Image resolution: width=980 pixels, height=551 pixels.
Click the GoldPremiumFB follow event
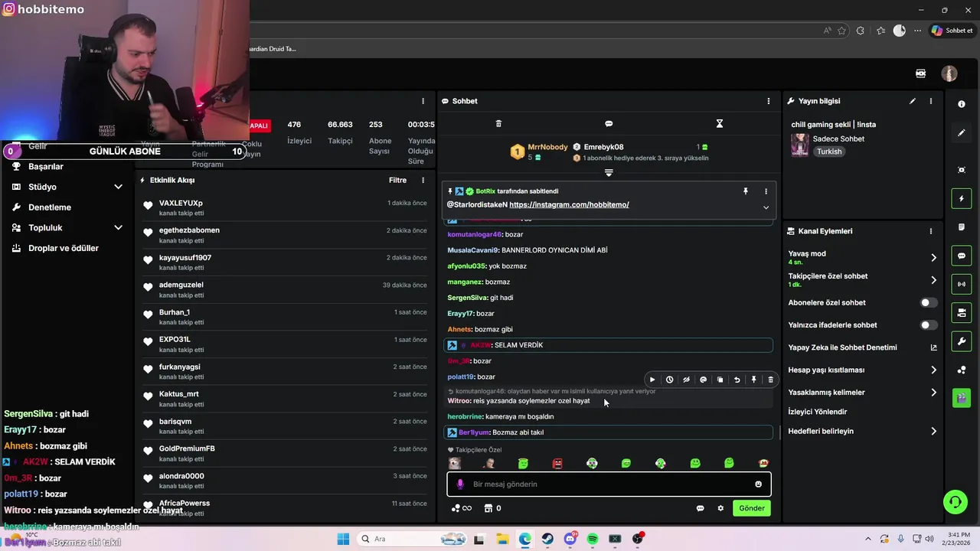(x=285, y=453)
